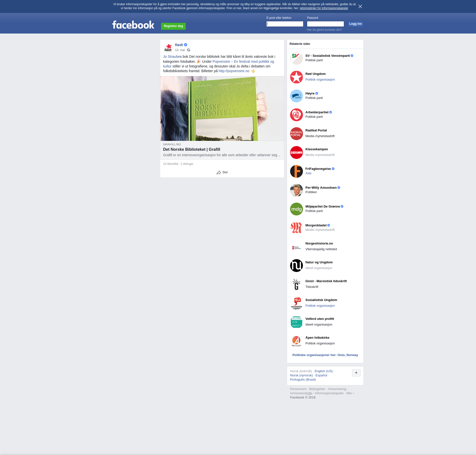Click the Rødt page profile icon
This screenshot has width=476, height=455.
click(168, 48)
